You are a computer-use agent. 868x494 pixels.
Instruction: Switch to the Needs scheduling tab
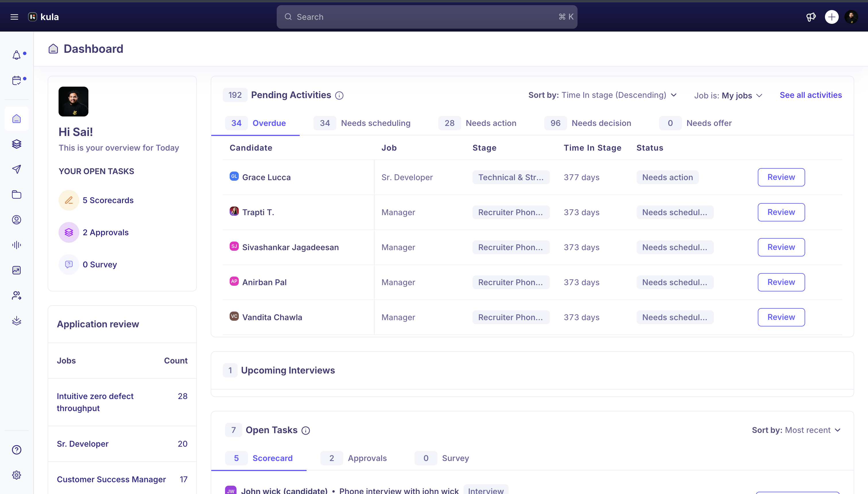pos(362,123)
